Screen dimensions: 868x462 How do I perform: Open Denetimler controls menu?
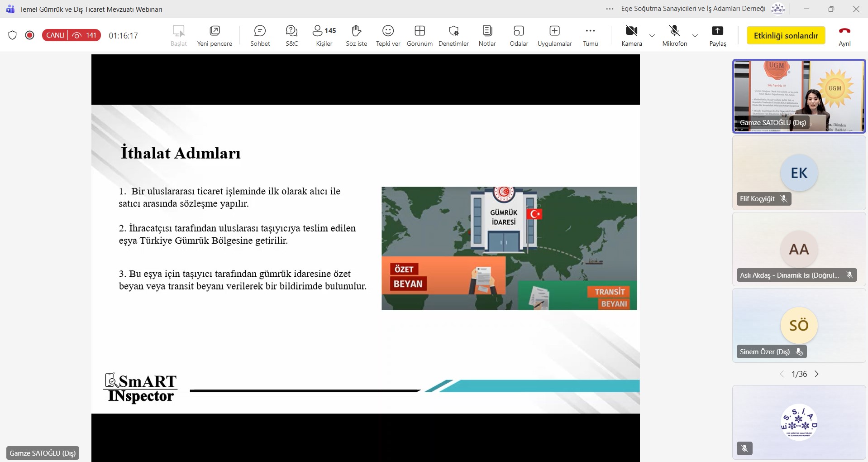pyautogui.click(x=453, y=35)
